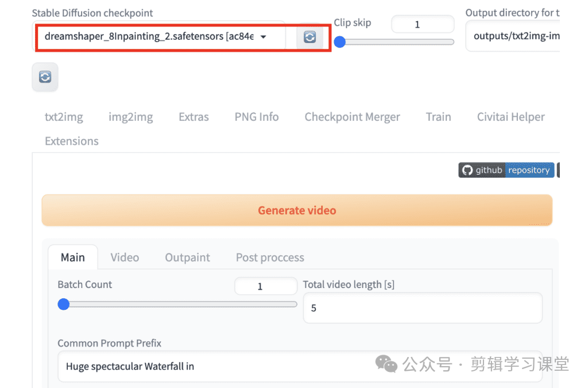Click the Batch Count number field
This screenshot has width=588, height=388.
point(266,286)
